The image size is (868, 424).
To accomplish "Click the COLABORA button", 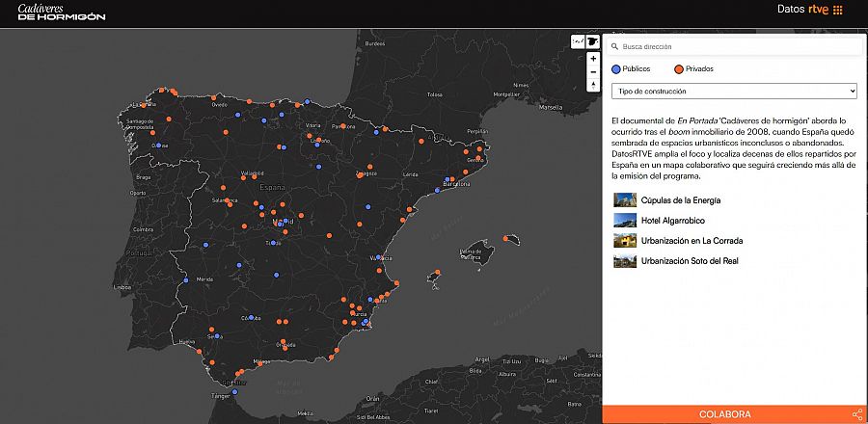I will click(724, 414).
